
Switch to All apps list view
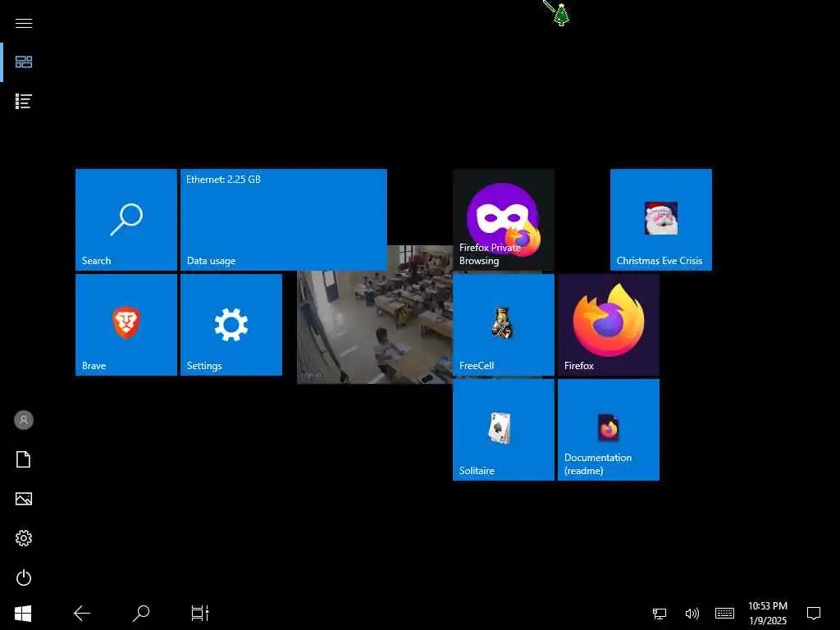(24, 101)
